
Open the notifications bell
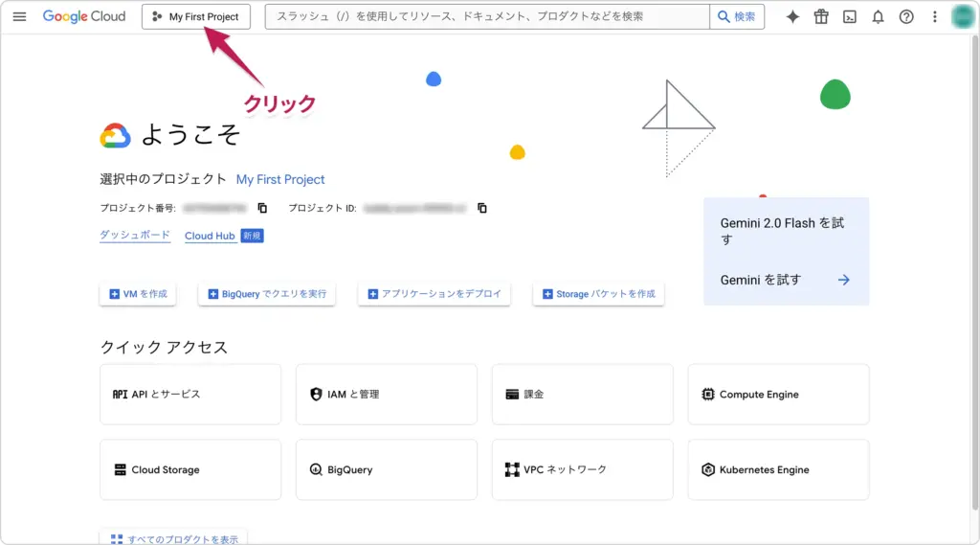[x=879, y=17]
